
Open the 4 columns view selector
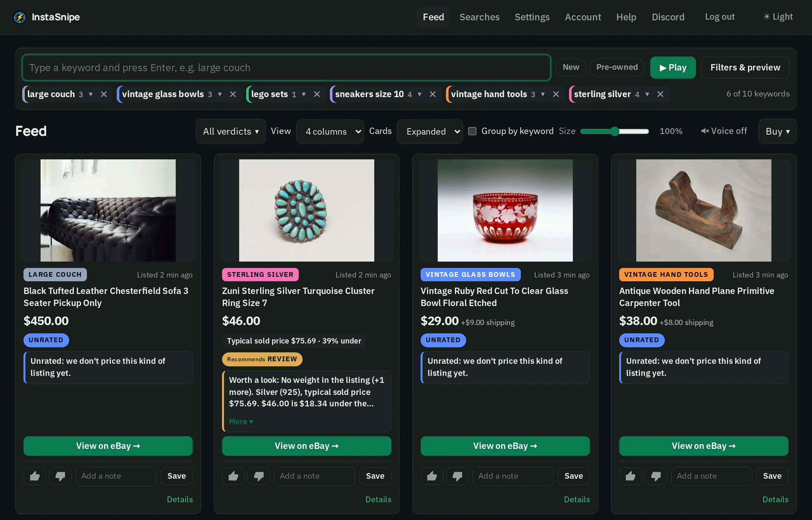click(330, 131)
